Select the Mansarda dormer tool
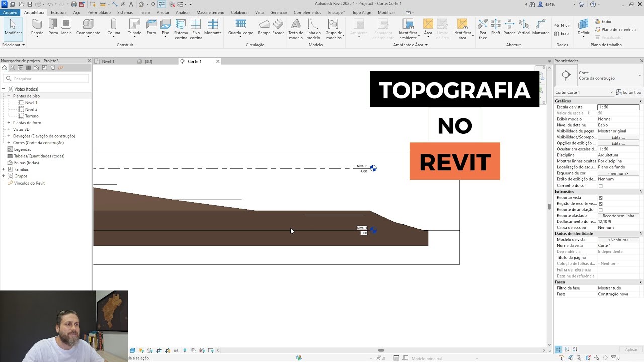644x362 pixels. [541, 27]
